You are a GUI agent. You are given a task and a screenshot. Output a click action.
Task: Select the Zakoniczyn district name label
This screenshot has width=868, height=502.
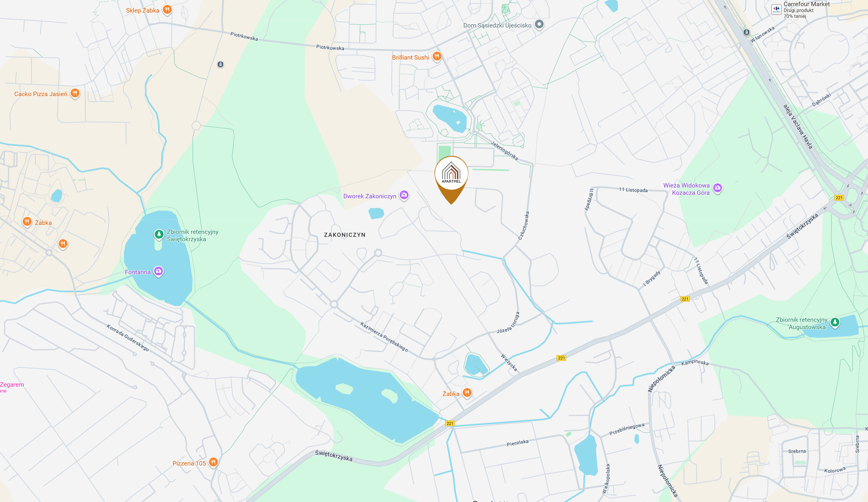(x=345, y=235)
